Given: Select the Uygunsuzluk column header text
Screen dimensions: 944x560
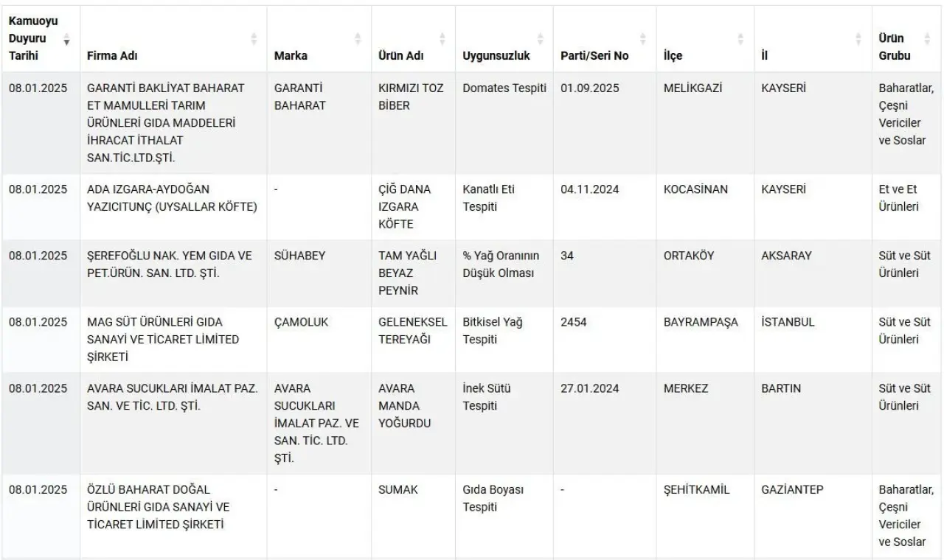Looking at the screenshot, I should pos(496,56).
